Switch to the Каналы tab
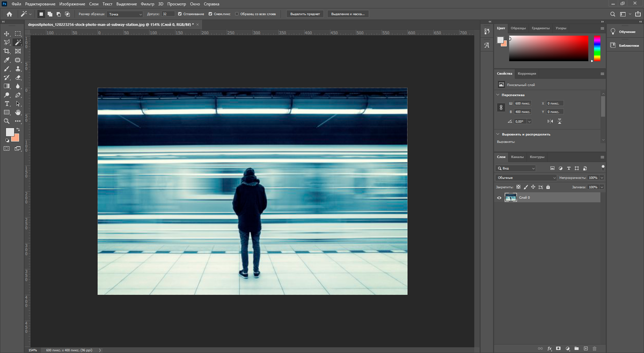This screenshot has height=353, width=644. pos(517,157)
